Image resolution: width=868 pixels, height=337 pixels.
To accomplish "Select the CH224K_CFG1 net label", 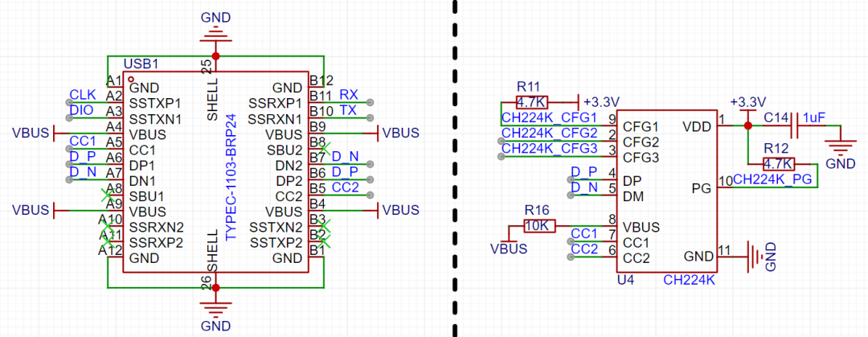I will [x=549, y=117].
